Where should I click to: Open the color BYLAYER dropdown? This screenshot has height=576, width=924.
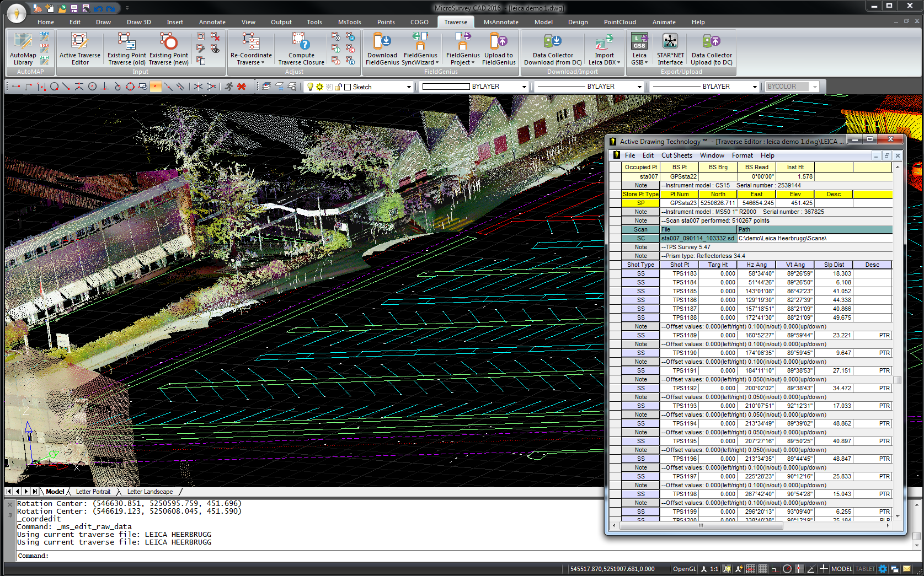(x=524, y=87)
